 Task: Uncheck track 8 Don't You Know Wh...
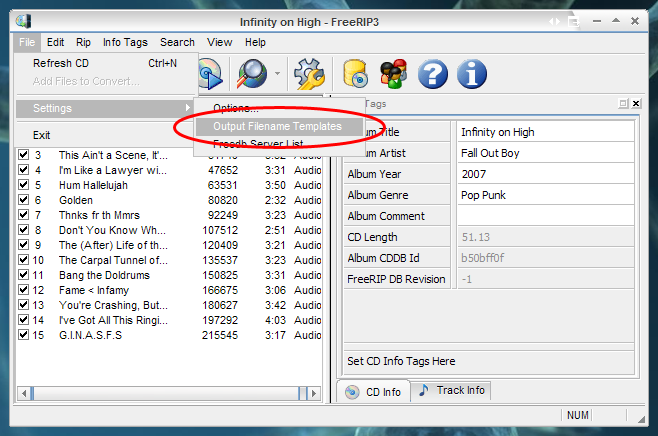tap(24, 230)
